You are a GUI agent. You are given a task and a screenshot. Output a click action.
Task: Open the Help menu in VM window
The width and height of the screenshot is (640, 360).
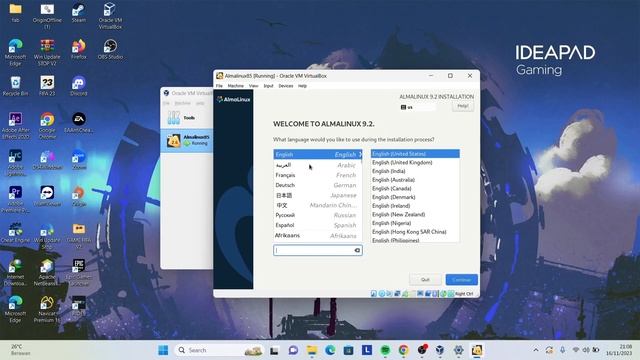302,86
